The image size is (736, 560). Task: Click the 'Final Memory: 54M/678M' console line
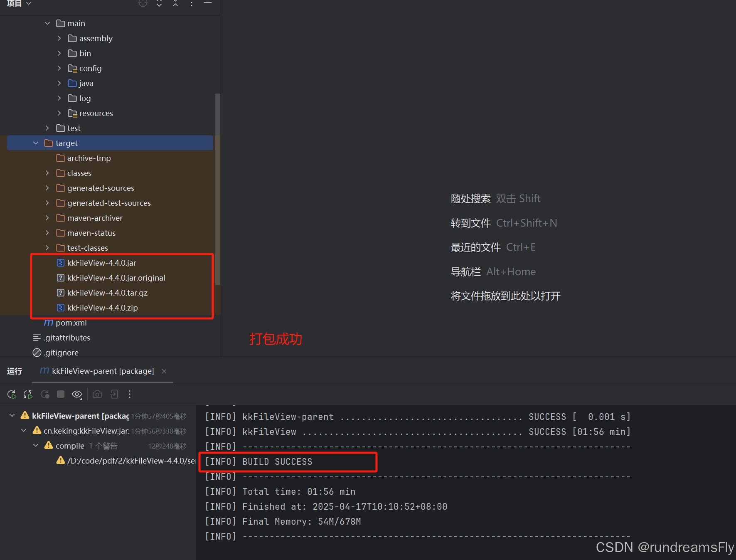point(283,521)
